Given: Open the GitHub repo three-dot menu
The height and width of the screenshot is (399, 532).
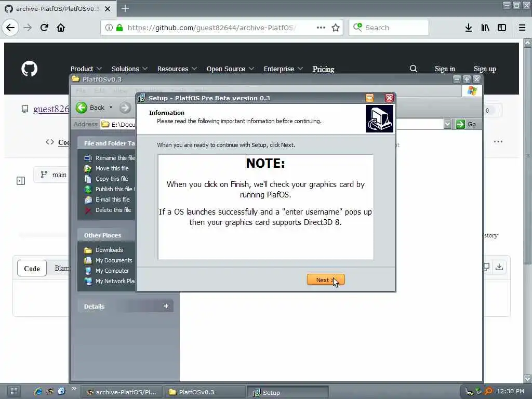Looking at the screenshot, I should coord(498,141).
